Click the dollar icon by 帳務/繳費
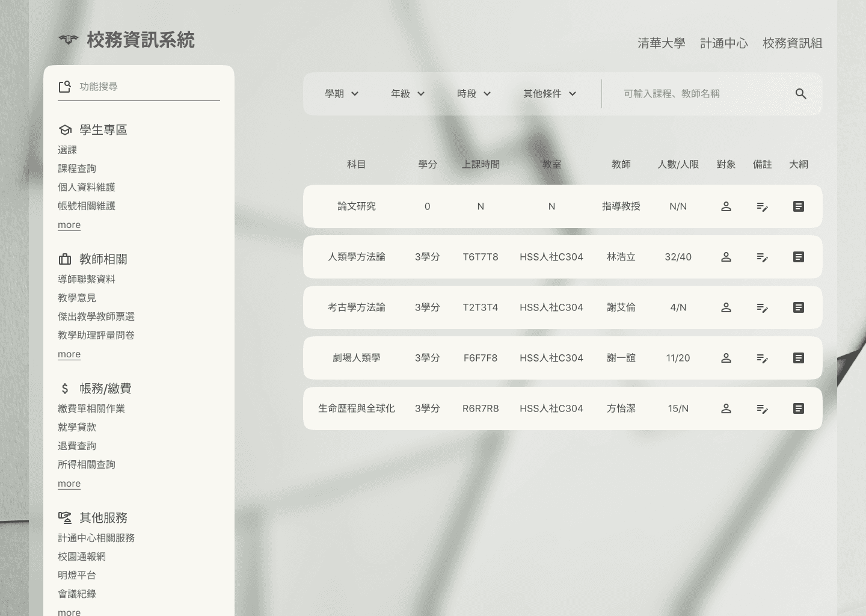This screenshot has width=866, height=616. 65,389
